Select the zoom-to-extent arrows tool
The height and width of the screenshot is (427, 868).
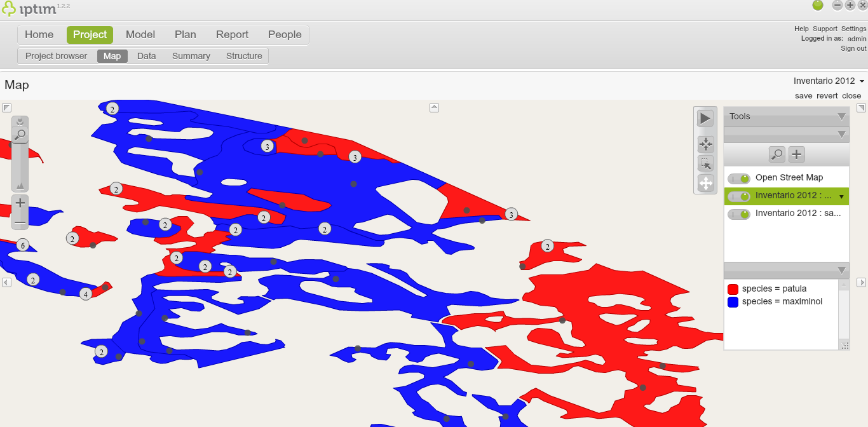pyautogui.click(x=705, y=144)
